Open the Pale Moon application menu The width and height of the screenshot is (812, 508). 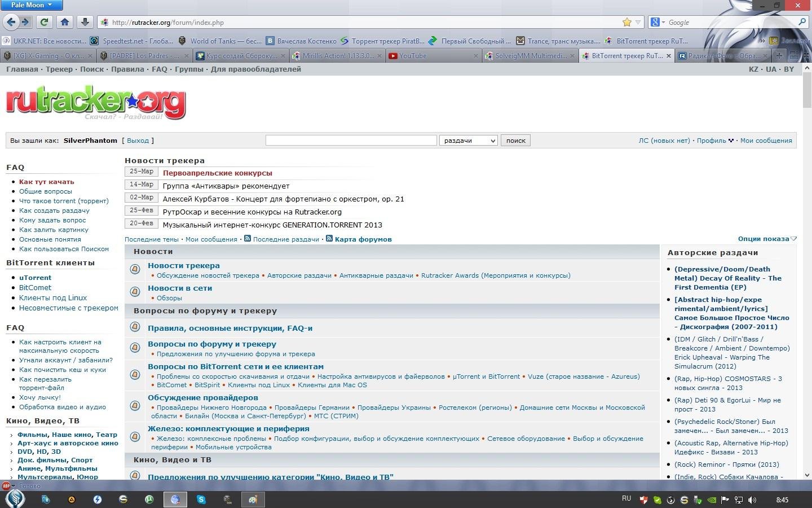(31, 5)
